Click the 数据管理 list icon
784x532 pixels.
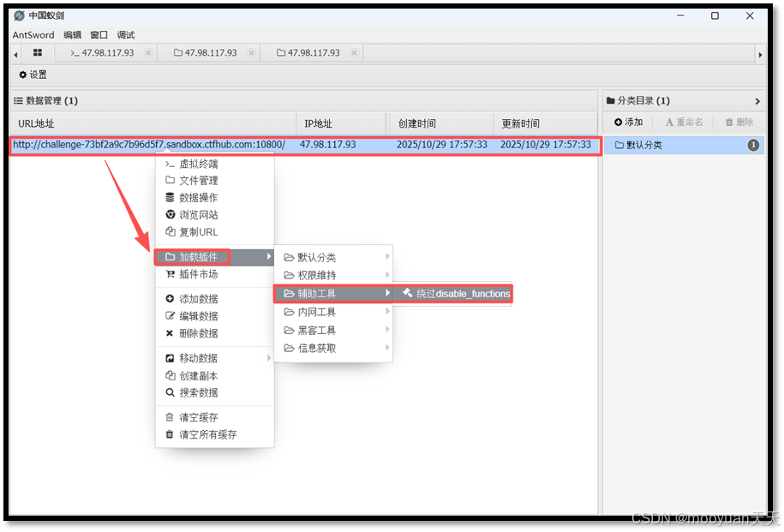click(x=18, y=101)
